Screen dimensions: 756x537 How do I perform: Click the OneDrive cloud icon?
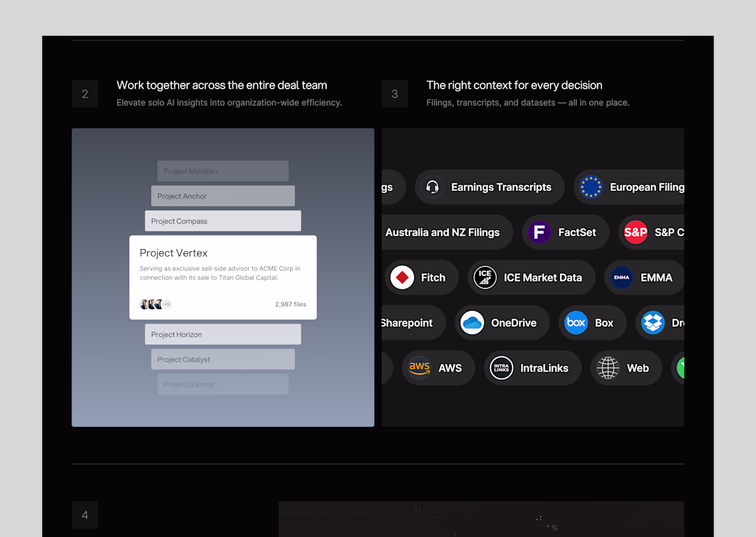pyautogui.click(x=472, y=323)
